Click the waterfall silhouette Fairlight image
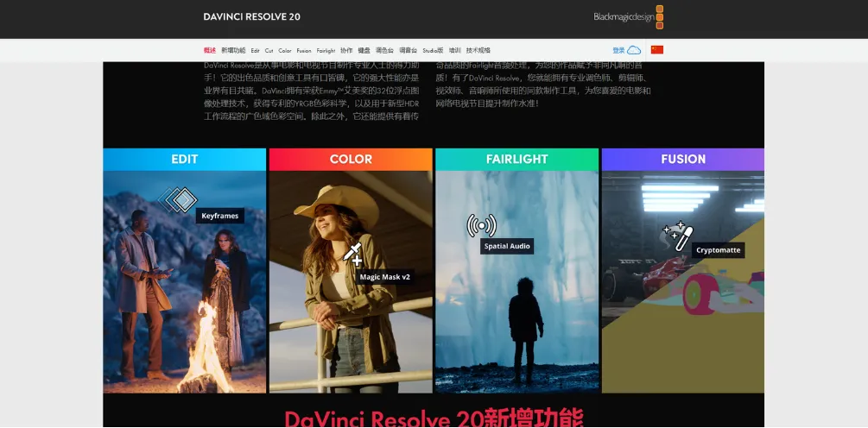 point(517,282)
